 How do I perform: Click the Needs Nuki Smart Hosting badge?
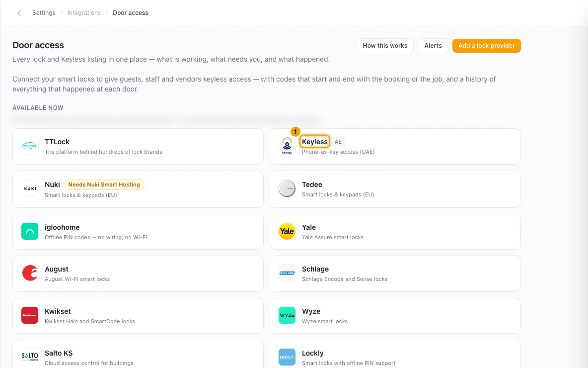point(104,184)
